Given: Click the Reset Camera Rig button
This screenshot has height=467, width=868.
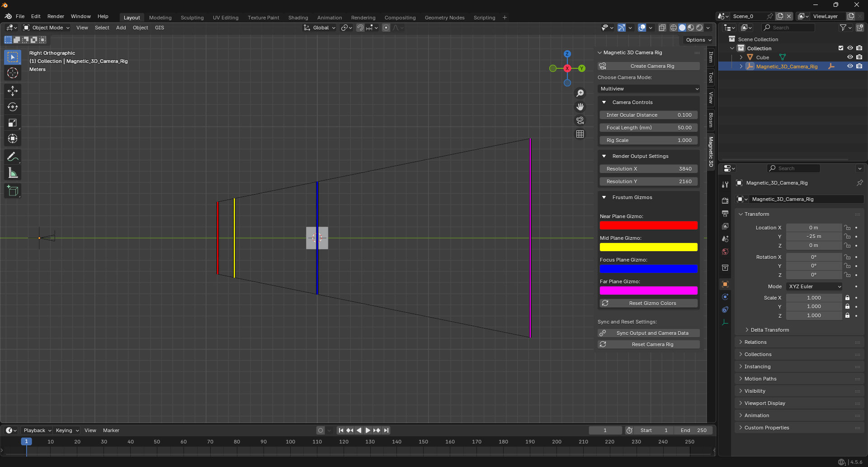Looking at the screenshot, I should pos(649,344).
